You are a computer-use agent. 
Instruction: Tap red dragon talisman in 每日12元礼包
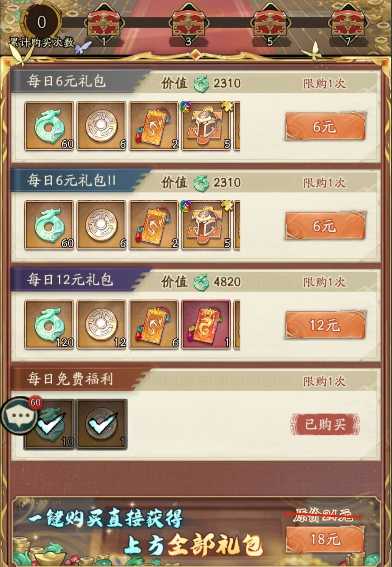coord(206,325)
